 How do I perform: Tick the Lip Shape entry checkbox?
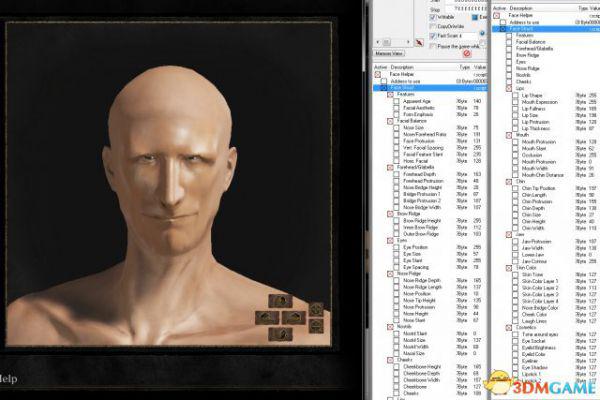[515, 95]
